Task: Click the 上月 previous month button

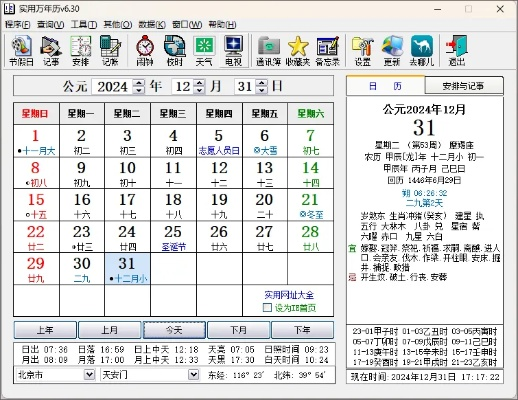Action: click(x=109, y=330)
